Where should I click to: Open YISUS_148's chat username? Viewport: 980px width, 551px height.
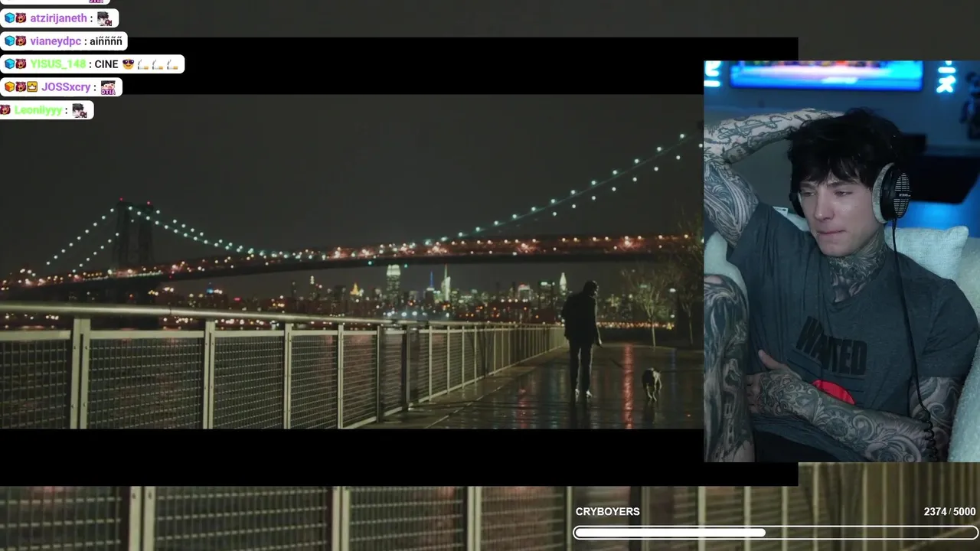tap(58, 64)
